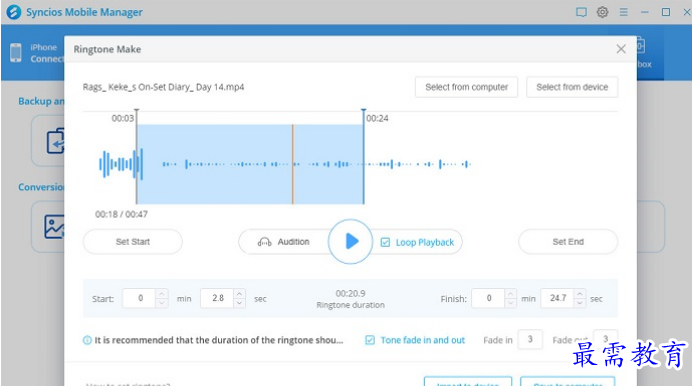Click the Set End button
The image size is (694, 386).
point(568,242)
